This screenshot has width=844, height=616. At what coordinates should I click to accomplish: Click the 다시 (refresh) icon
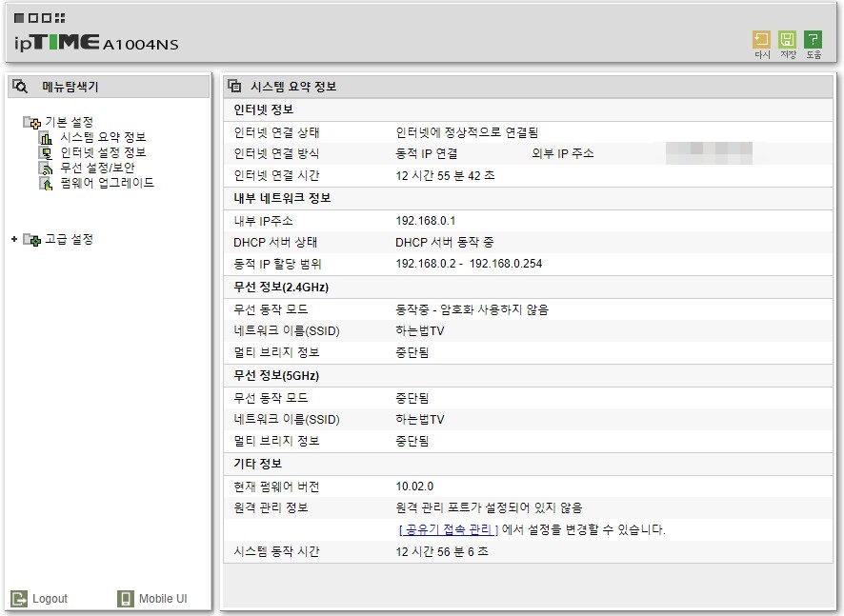pos(761,40)
